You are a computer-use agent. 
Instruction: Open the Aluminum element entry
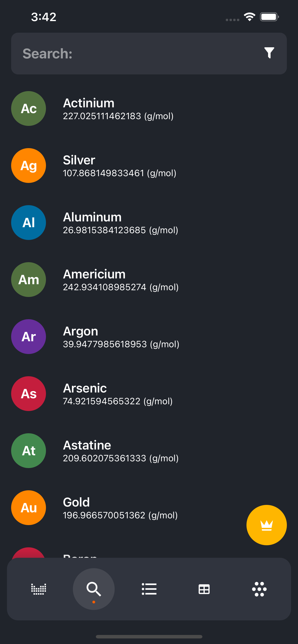[x=149, y=223]
